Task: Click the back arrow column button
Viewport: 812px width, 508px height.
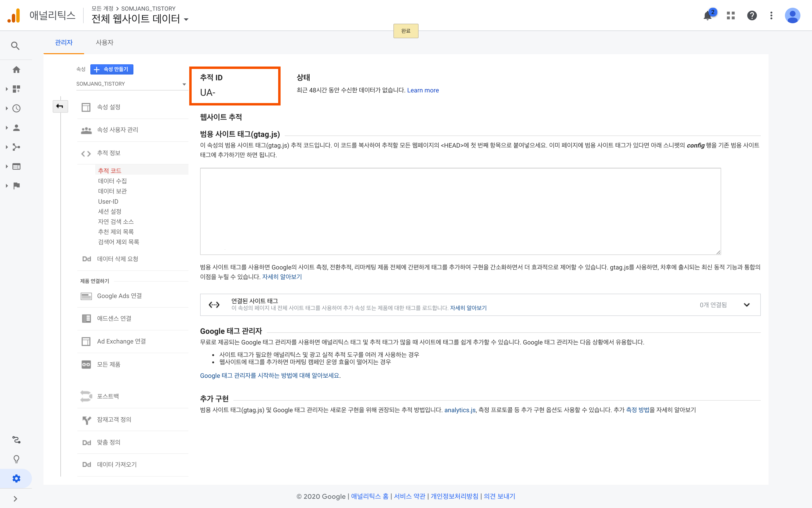Action: [60, 106]
